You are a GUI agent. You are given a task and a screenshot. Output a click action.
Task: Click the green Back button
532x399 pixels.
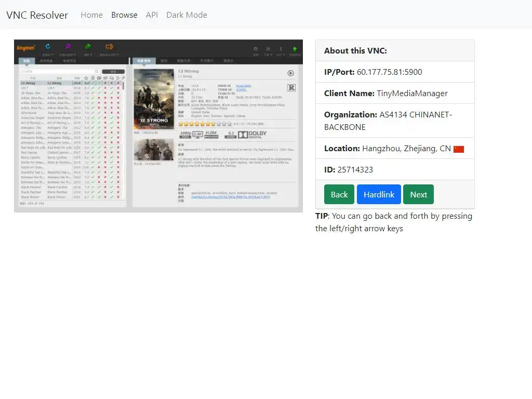[x=339, y=194]
